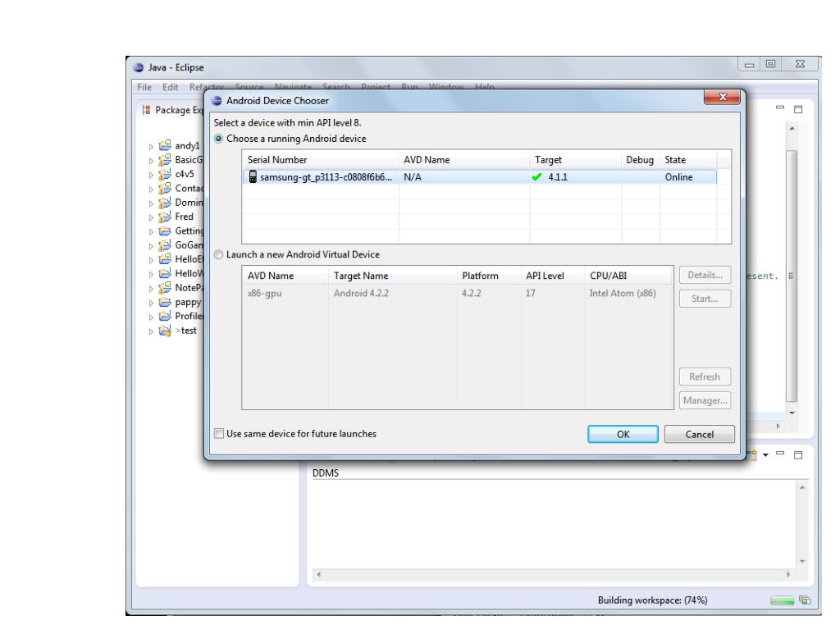
Task: Expand the GoGam project node
Action: tap(151, 246)
